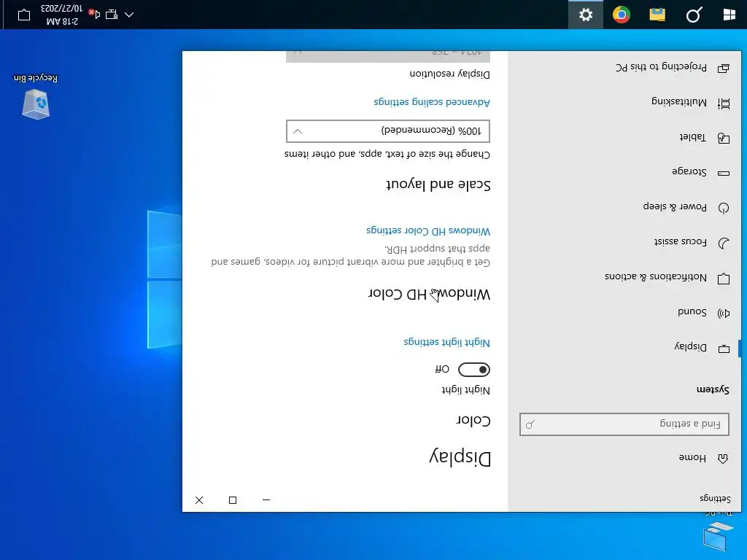
Task: Click the search magnifier in Find a setting
Action: 530,424
